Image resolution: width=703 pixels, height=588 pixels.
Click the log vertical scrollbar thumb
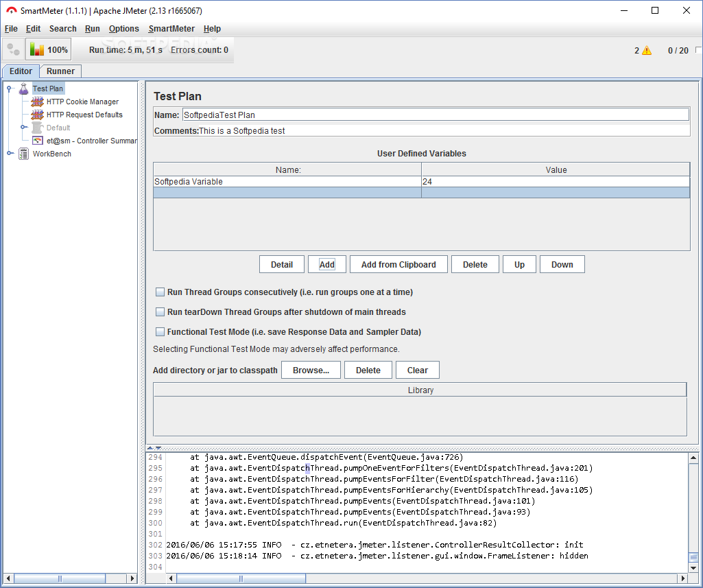click(693, 558)
